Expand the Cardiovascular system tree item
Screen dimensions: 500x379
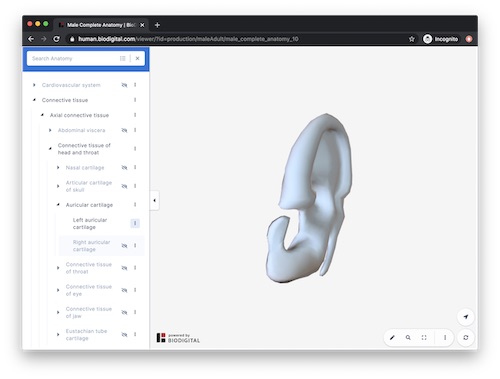[x=34, y=85]
